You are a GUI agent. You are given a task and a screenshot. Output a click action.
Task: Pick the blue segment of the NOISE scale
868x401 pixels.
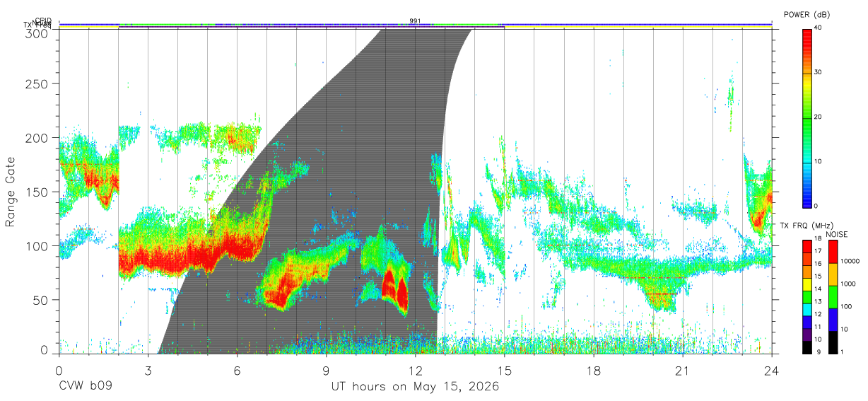[833, 319]
